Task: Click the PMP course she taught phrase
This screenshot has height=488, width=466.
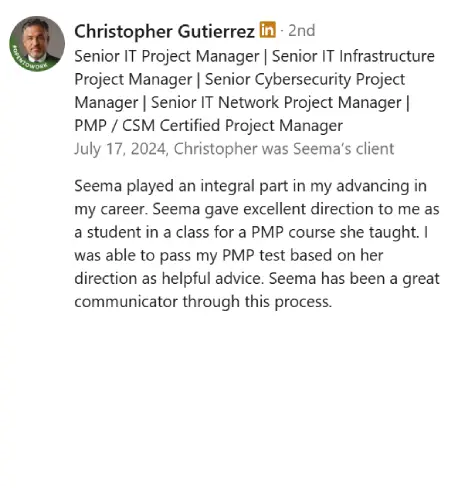Action: click(x=335, y=232)
